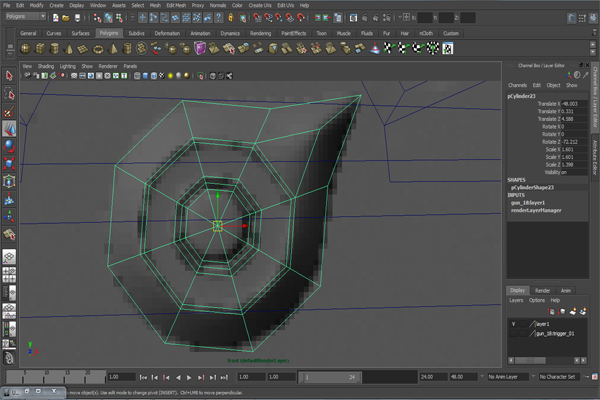Switch to the Rendering shelf tab
The height and width of the screenshot is (400, 600).
tap(260, 33)
